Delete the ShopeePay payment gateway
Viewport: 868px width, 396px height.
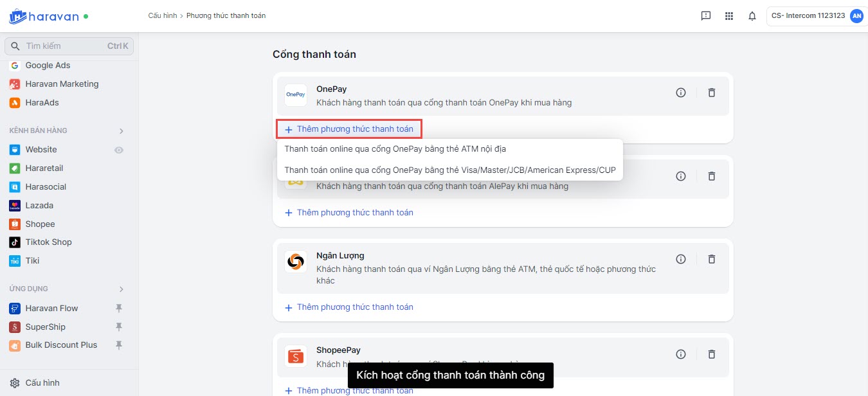tap(712, 354)
